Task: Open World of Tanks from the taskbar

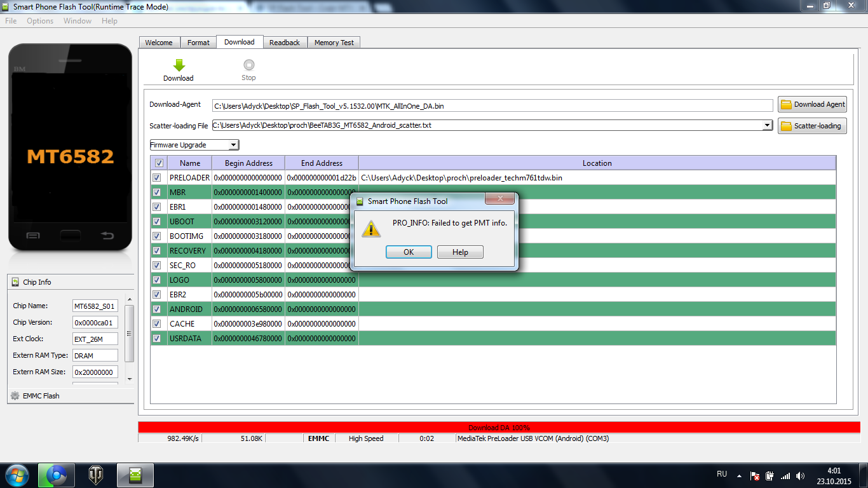Action: click(x=96, y=475)
